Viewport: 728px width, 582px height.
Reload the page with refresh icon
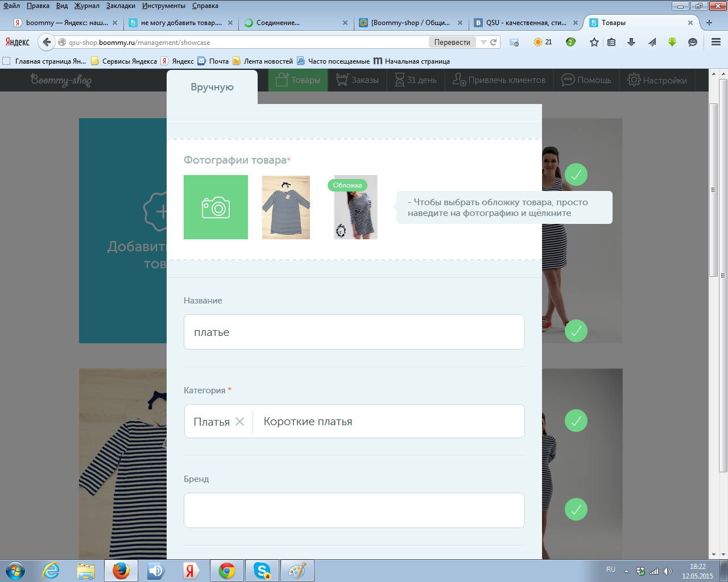494,42
